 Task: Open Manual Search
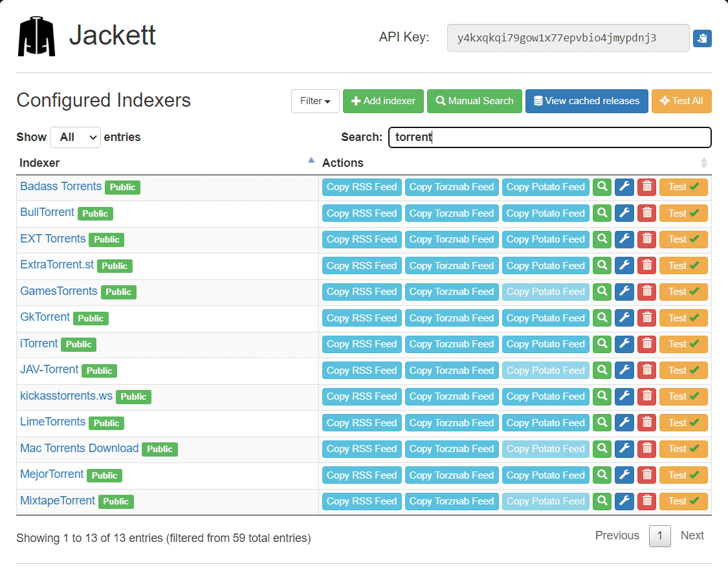coord(474,101)
